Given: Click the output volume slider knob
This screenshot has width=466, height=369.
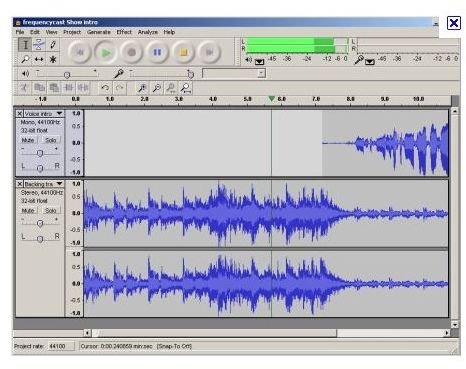Looking at the screenshot, I should point(67,75).
